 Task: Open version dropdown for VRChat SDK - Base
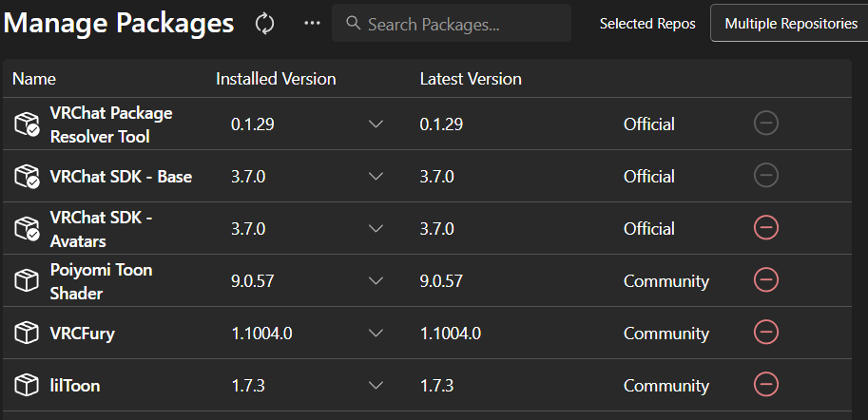tap(376, 177)
